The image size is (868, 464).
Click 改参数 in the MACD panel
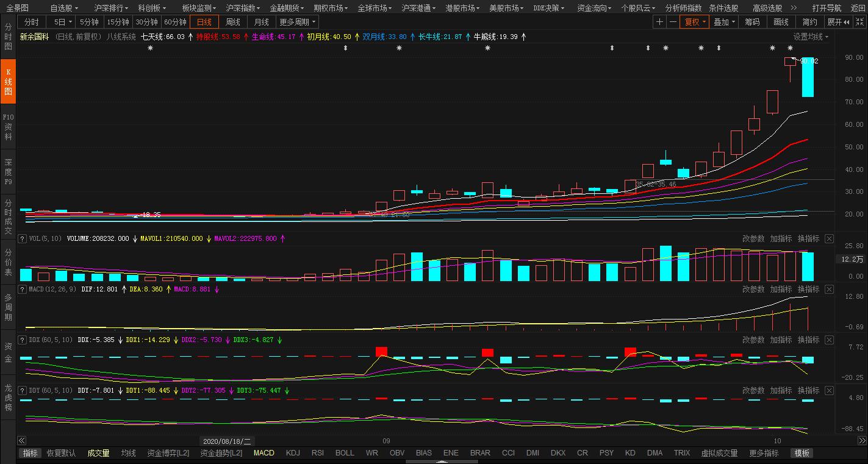pos(753,290)
